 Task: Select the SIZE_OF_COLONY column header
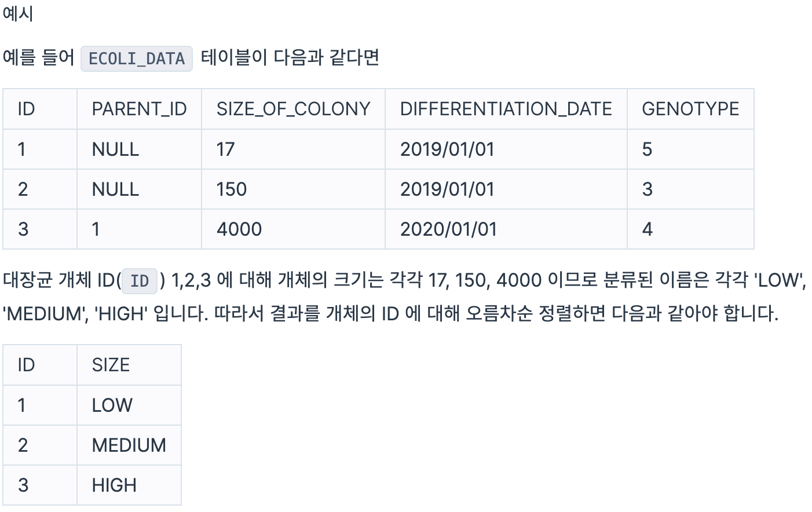pos(293,109)
